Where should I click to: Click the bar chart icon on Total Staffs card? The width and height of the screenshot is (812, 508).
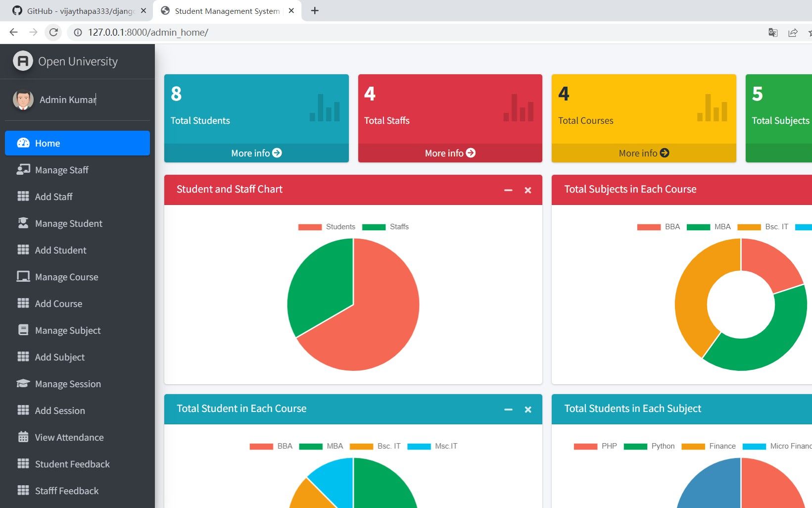point(519,107)
